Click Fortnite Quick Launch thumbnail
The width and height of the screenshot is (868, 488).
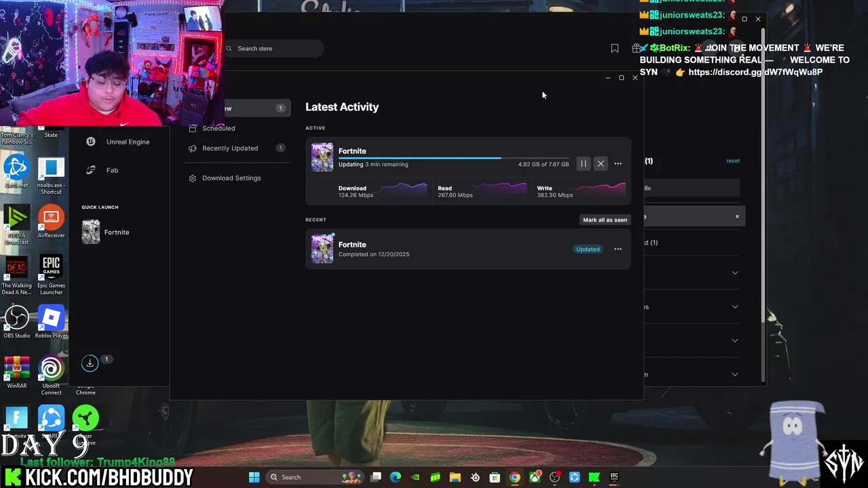click(x=91, y=232)
